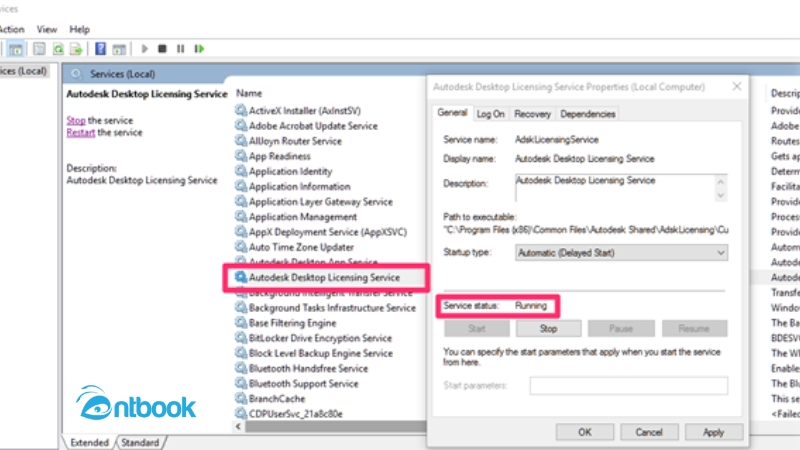Image resolution: width=800 pixels, height=450 pixels.
Task: Click the Stop the service link
Action: tap(76, 120)
